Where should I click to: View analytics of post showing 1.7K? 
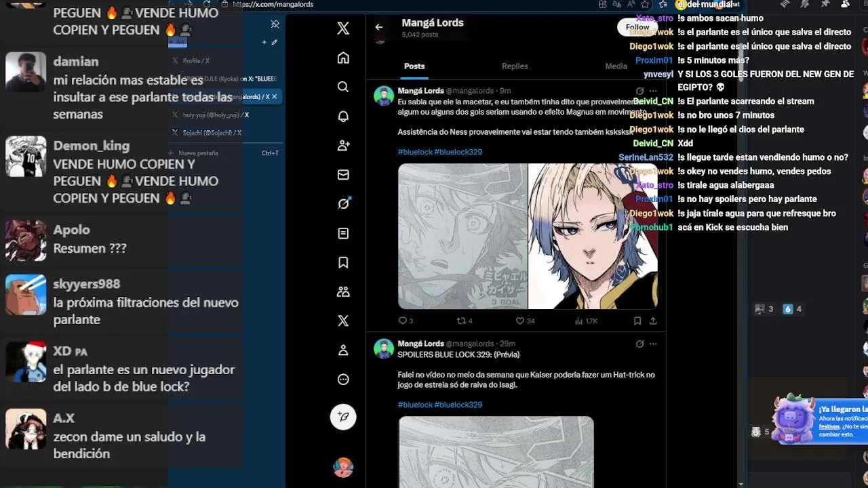586,321
